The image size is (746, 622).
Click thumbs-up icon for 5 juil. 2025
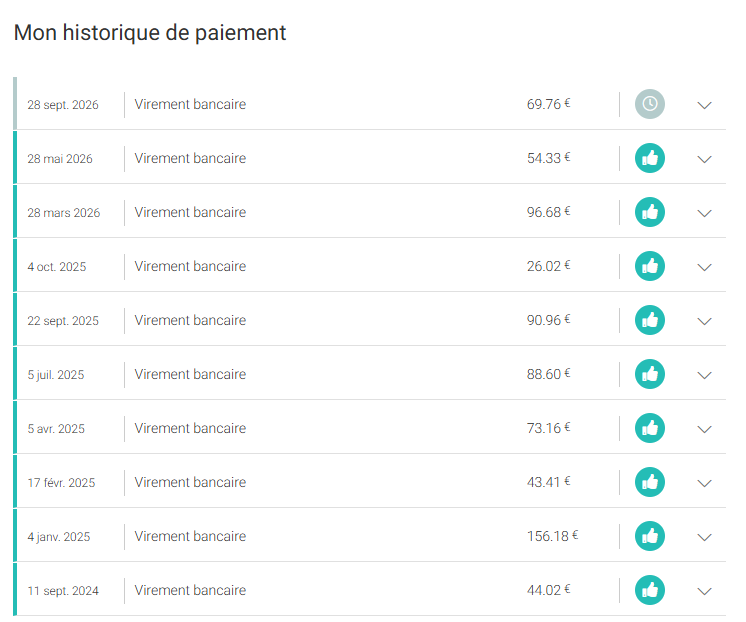tap(649, 374)
